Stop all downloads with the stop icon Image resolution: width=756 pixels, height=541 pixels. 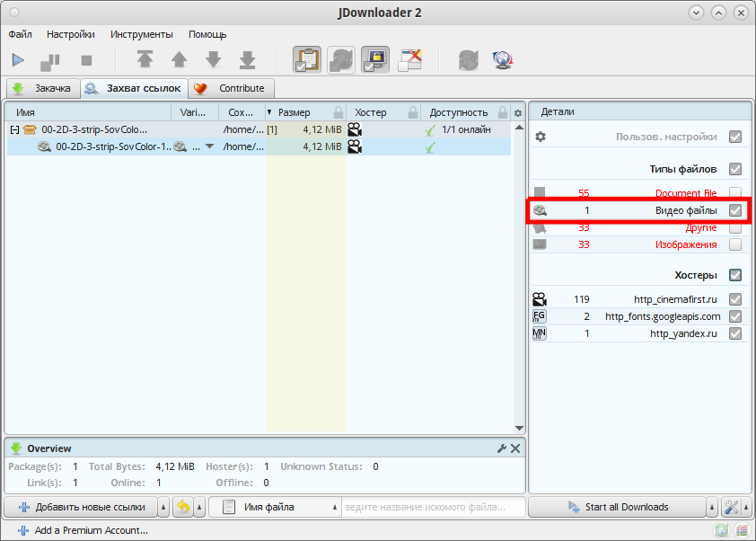[86, 60]
